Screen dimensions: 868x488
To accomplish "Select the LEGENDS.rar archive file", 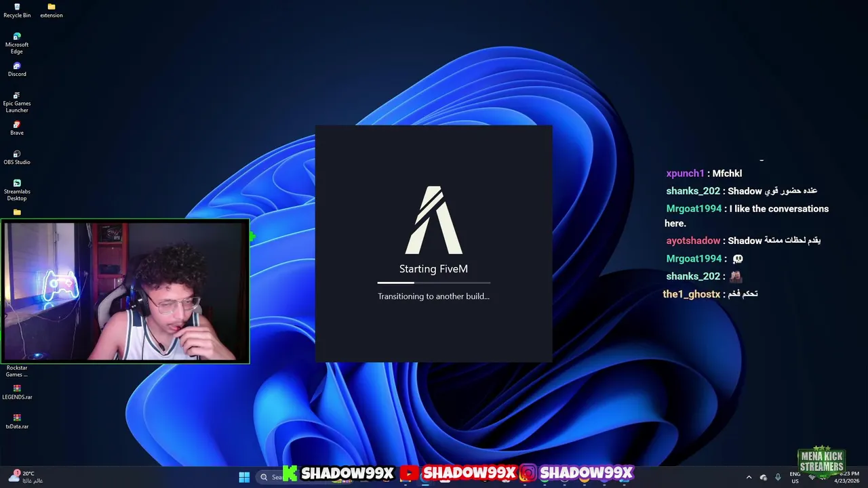I will click(x=17, y=392).
